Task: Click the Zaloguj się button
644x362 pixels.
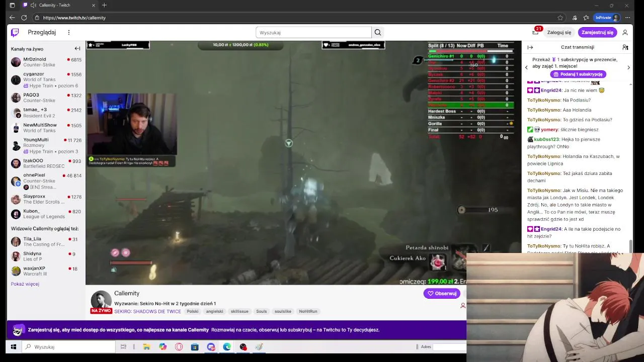Action: point(559,32)
